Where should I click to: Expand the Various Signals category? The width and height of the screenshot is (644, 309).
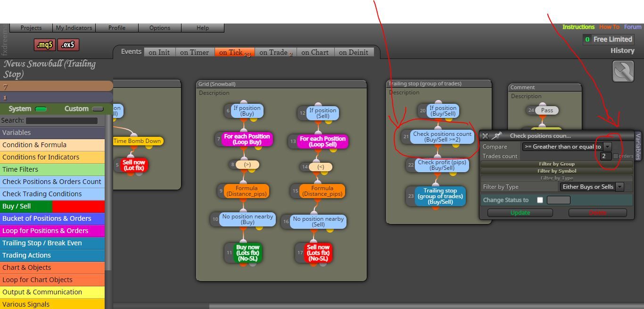52,304
